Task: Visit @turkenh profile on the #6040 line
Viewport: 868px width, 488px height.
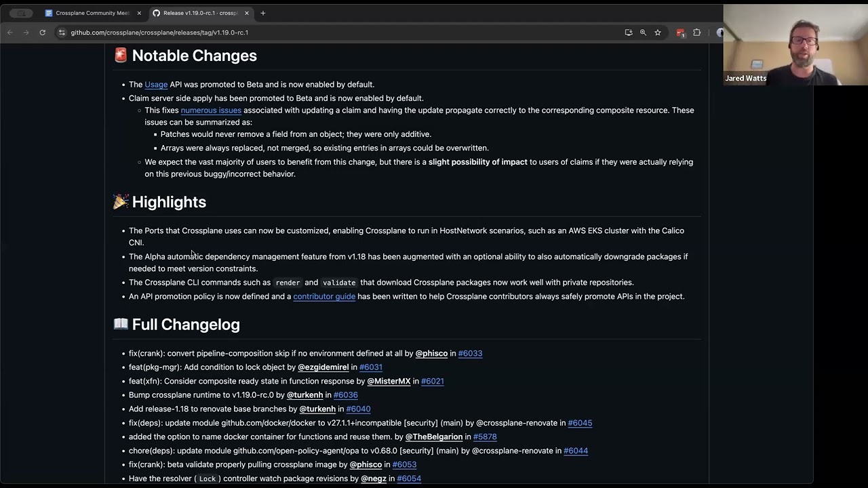Action: 317,409
